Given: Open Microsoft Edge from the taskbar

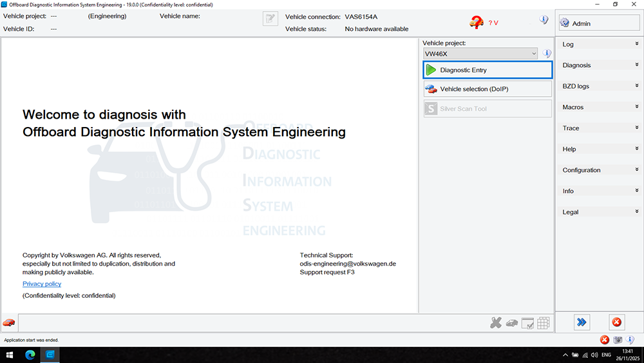Looking at the screenshot, I should coord(30,355).
